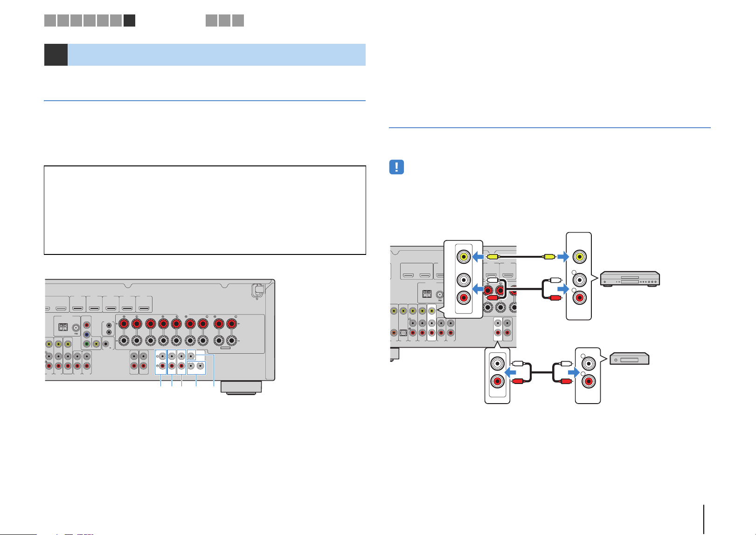
Task: Click the blue exclamation caution icon
Action: pyautogui.click(x=396, y=167)
